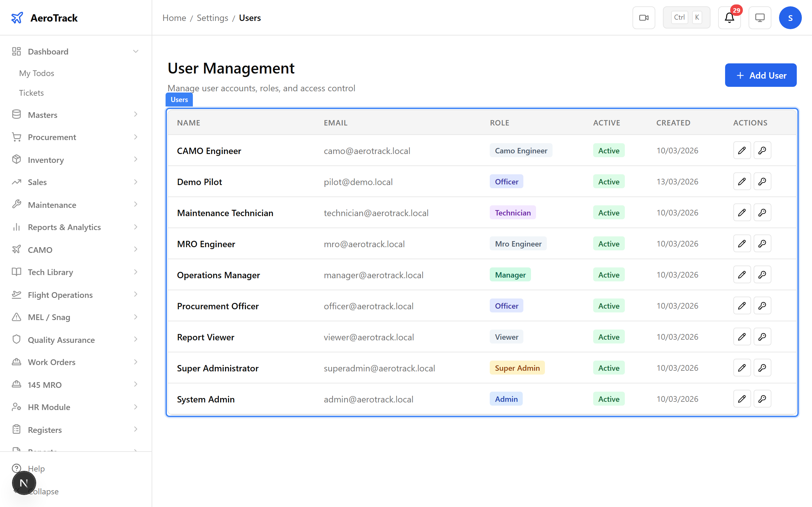Switch to the Users tab
Image resolution: width=812 pixels, height=507 pixels.
click(x=179, y=99)
